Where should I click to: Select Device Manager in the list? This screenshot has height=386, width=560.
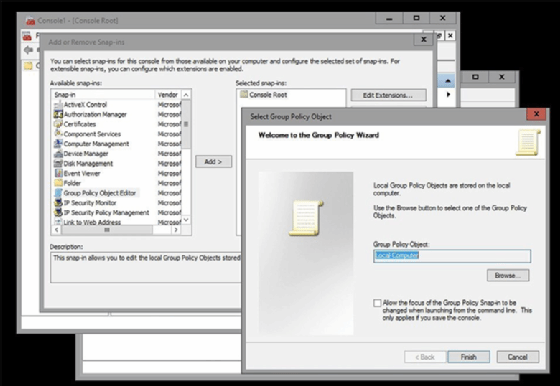[86, 154]
